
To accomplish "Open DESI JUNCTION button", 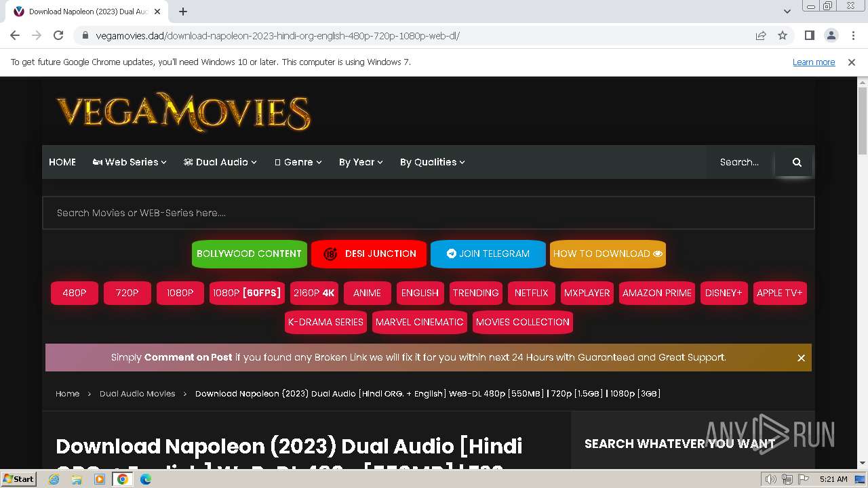I will [369, 253].
